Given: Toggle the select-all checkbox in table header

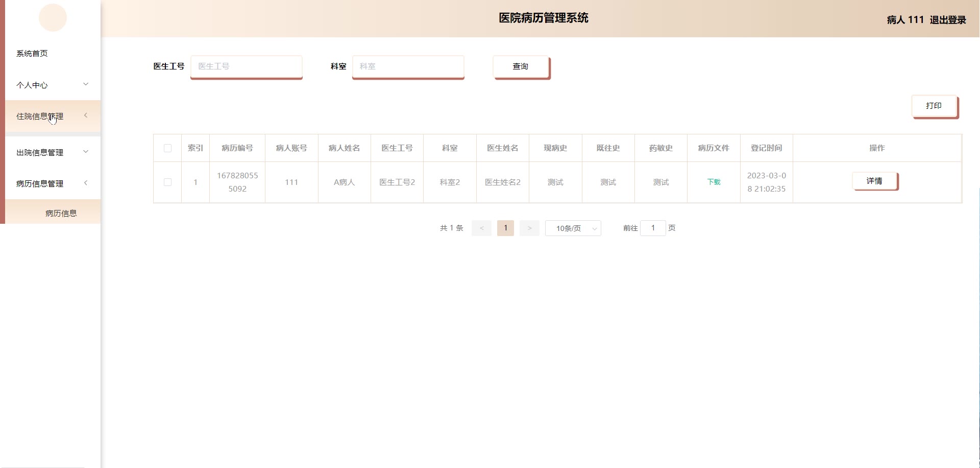Looking at the screenshot, I should click(x=167, y=148).
